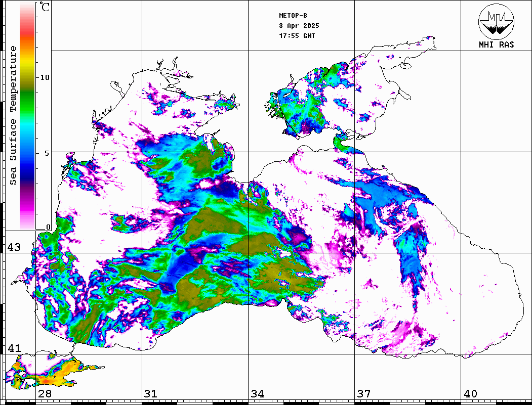532x405 pixels.
Task: Click the longitude label '28'
Action: click(x=45, y=393)
